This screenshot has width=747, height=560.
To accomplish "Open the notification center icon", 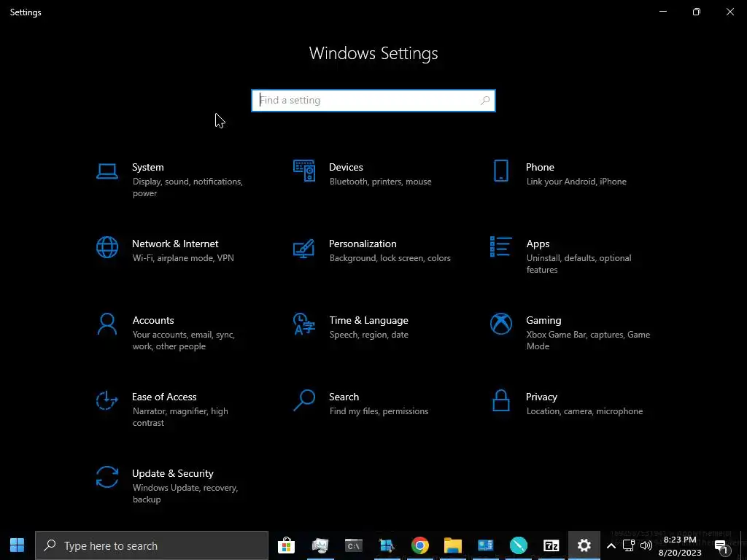I will 722,547.
